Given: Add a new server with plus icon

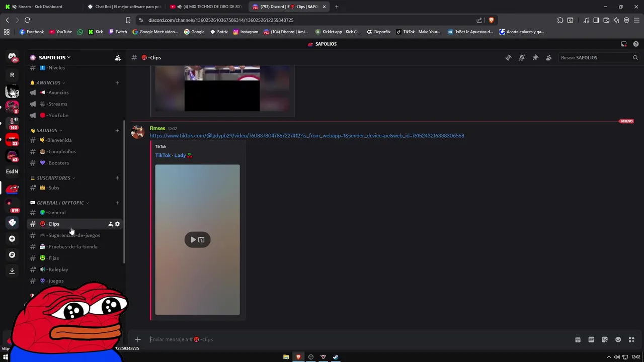Looking at the screenshot, I should pyautogui.click(x=12, y=239).
